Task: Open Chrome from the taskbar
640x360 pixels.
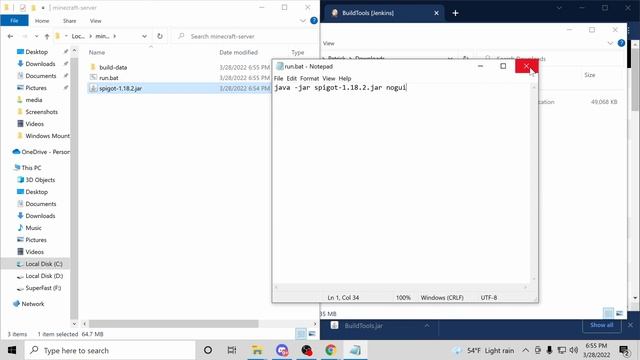Action: tap(331, 350)
